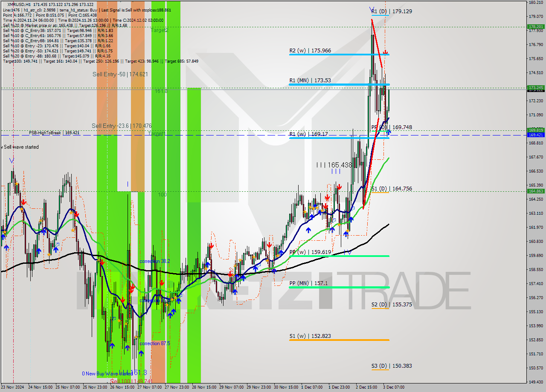Image resolution: width=546 pixels, height=392 pixels.
Task: Click the Target1 label
Action: pos(156,134)
